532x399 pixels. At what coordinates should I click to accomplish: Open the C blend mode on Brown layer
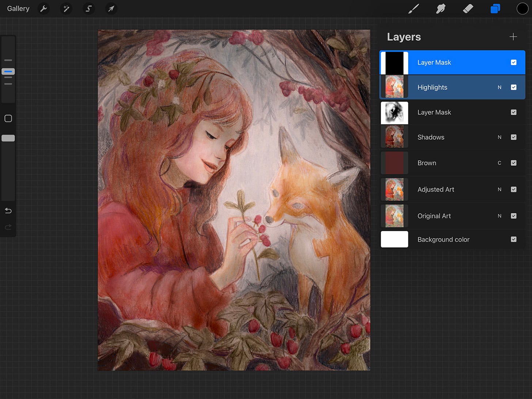tap(499, 163)
